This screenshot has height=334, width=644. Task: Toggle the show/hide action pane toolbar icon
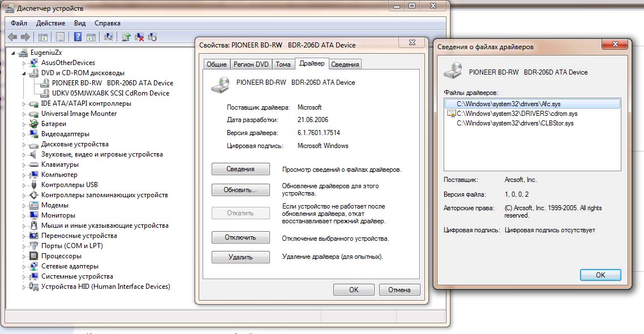coord(91,37)
